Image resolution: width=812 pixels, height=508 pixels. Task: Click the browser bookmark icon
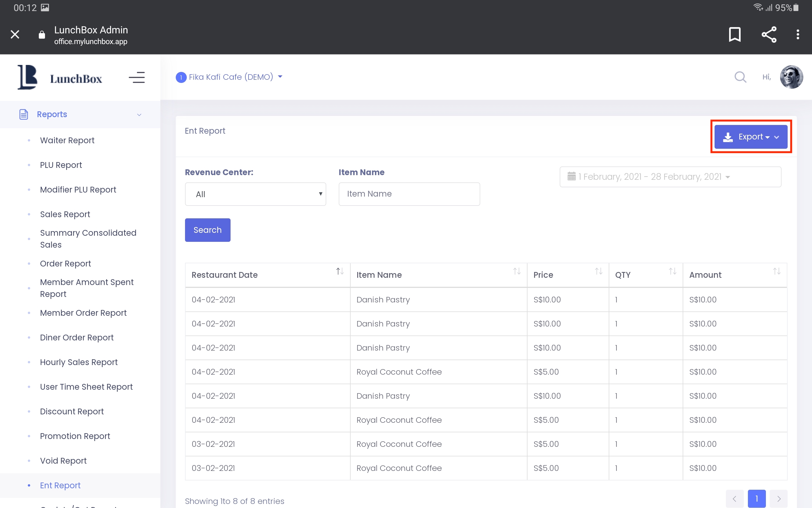tap(734, 34)
